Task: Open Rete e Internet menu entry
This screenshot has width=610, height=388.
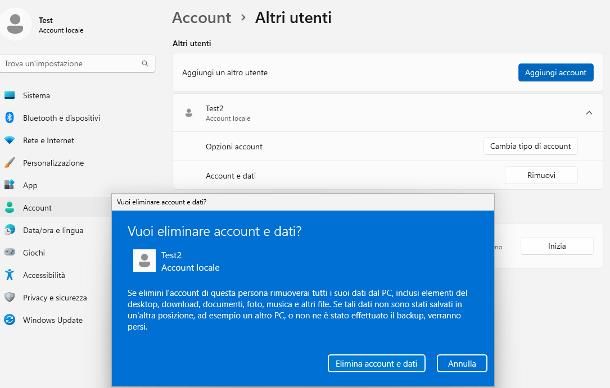Action: [x=48, y=140]
